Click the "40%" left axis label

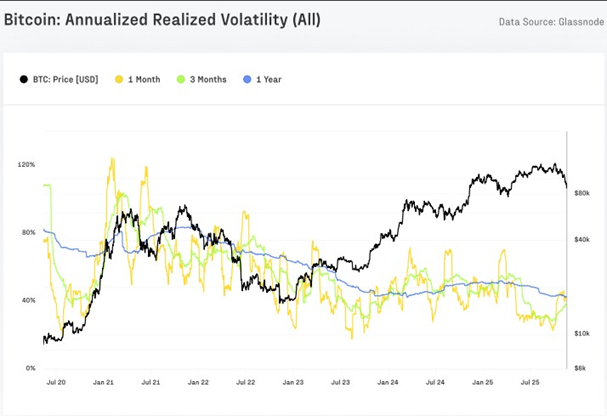pos(27,300)
